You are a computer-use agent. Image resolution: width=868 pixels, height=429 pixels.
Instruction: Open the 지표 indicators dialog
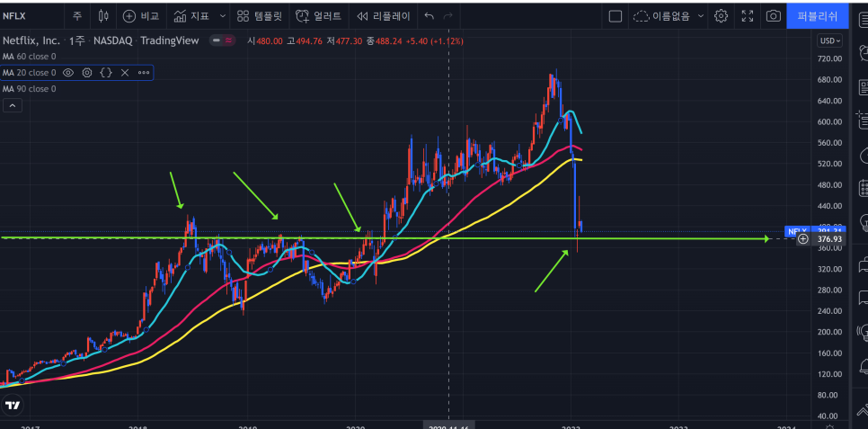point(191,16)
